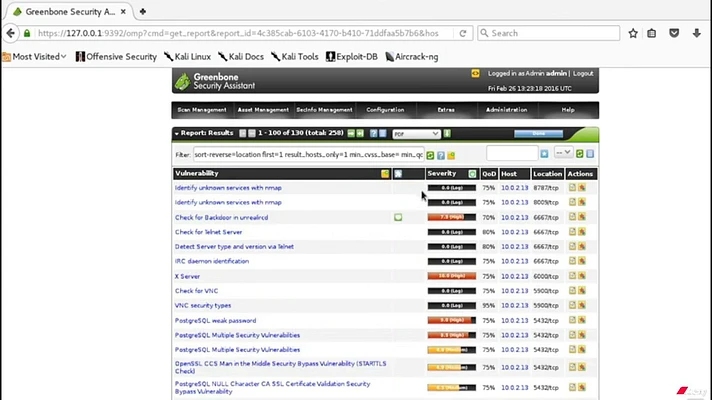Screen dimensions: 712x400
Task: Go back with browser back arrow
Action: (10, 33)
